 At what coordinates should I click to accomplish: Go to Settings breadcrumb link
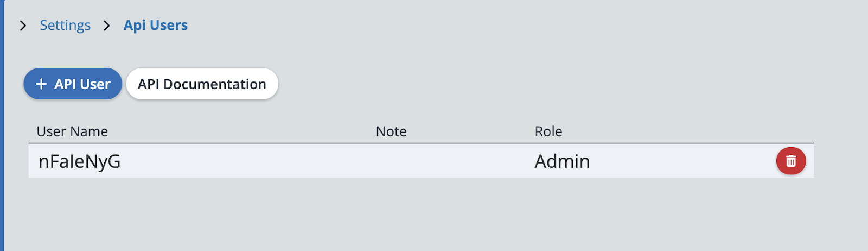click(x=65, y=26)
